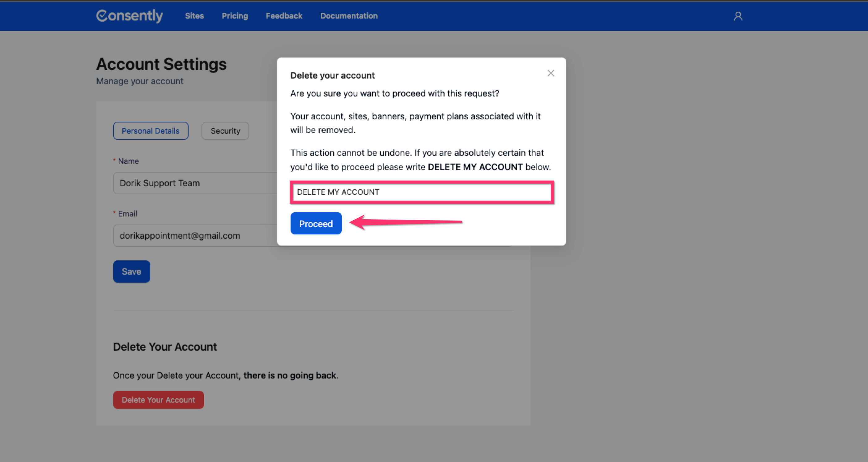Screen dimensions: 868x462
Task: Click the 'Manage your account' subtitle
Action: pyautogui.click(x=139, y=81)
